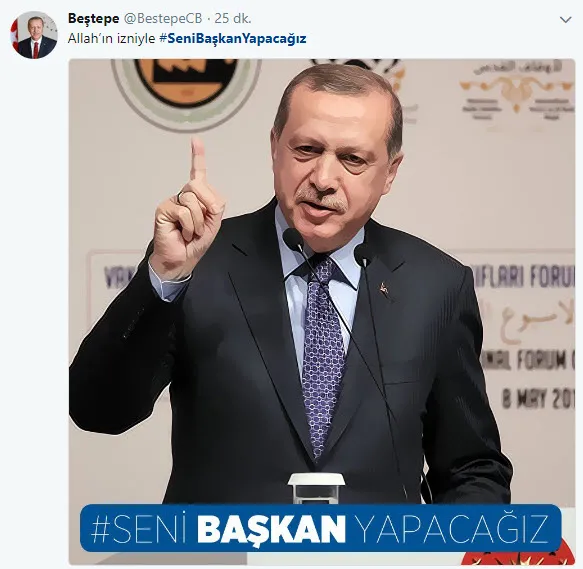Open the Beştepe display name link
Image resolution: width=583 pixels, height=569 pixels.
(93, 19)
